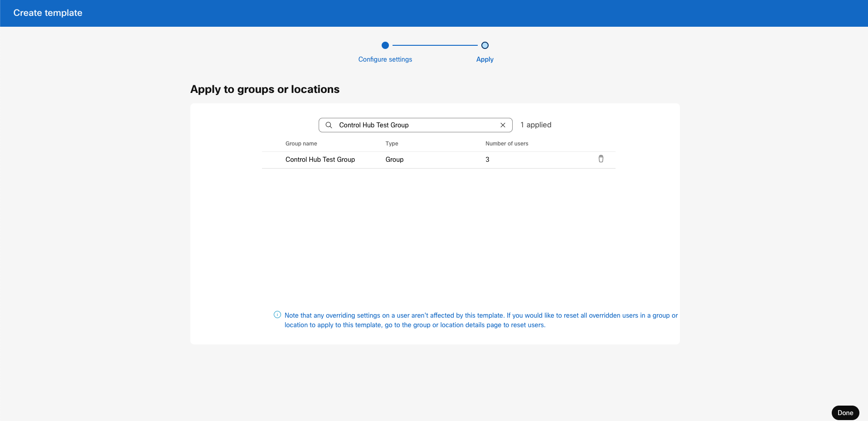868x421 pixels.
Task: Click the Apply to groups or locations heading
Action: point(265,89)
